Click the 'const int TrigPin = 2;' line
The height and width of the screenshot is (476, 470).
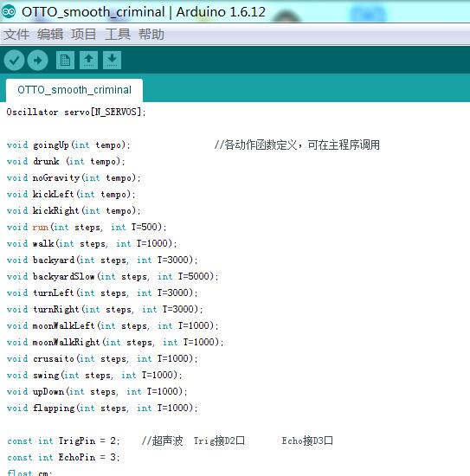(63, 441)
